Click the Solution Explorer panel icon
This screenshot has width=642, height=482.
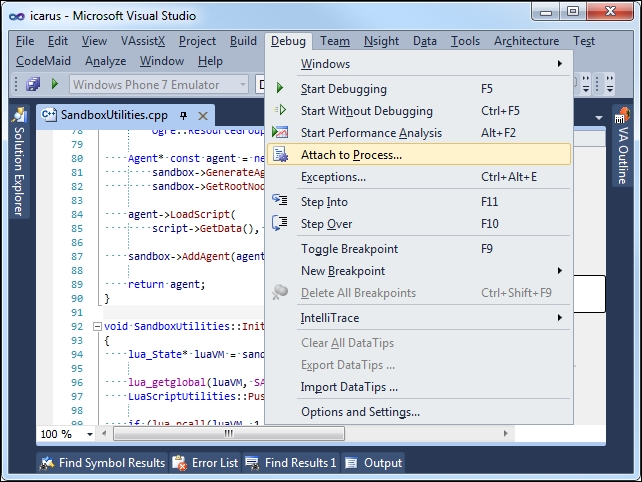tap(19, 115)
